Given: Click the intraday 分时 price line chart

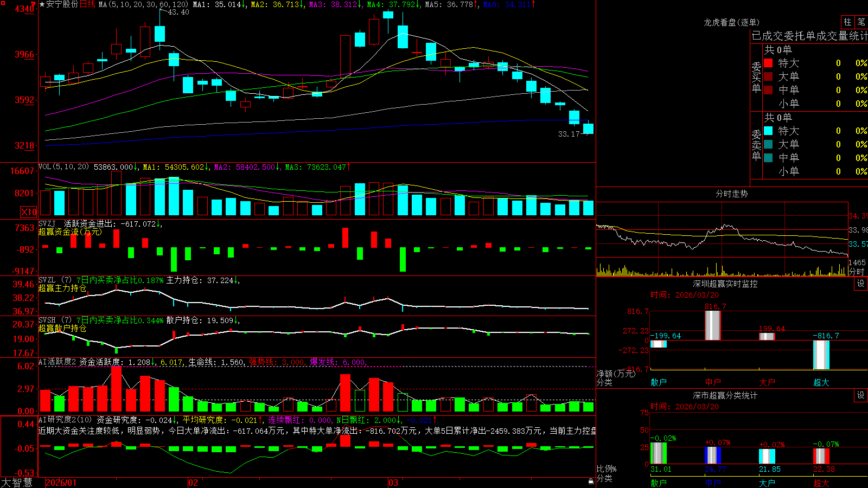Looking at the screenshot, I should coord(722,239).
